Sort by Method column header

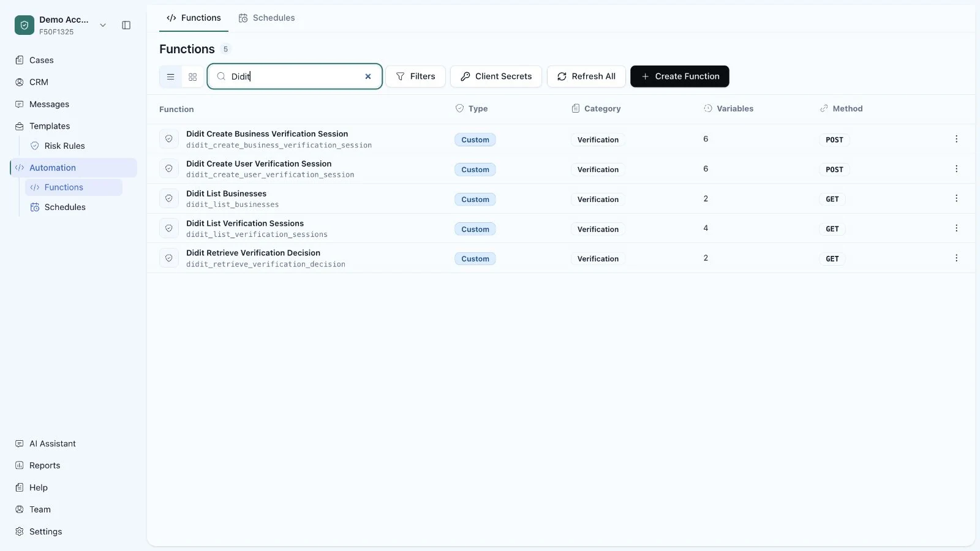(841, 108)
